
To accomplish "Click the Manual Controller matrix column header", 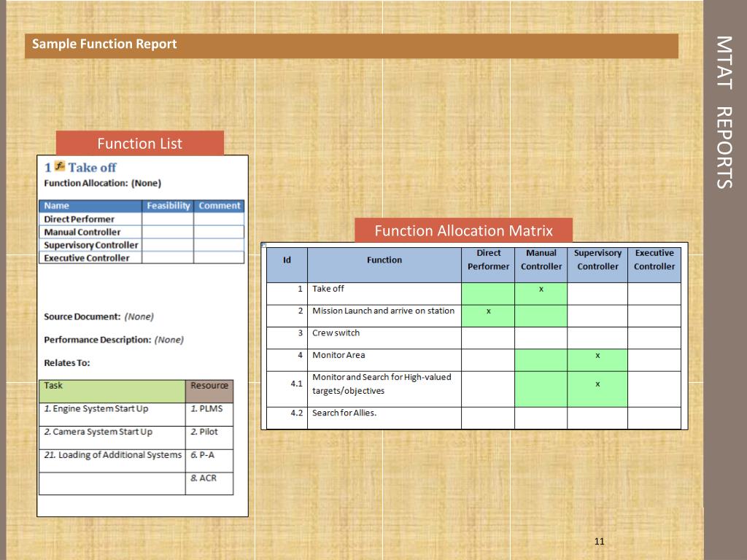I will point(541,265).
